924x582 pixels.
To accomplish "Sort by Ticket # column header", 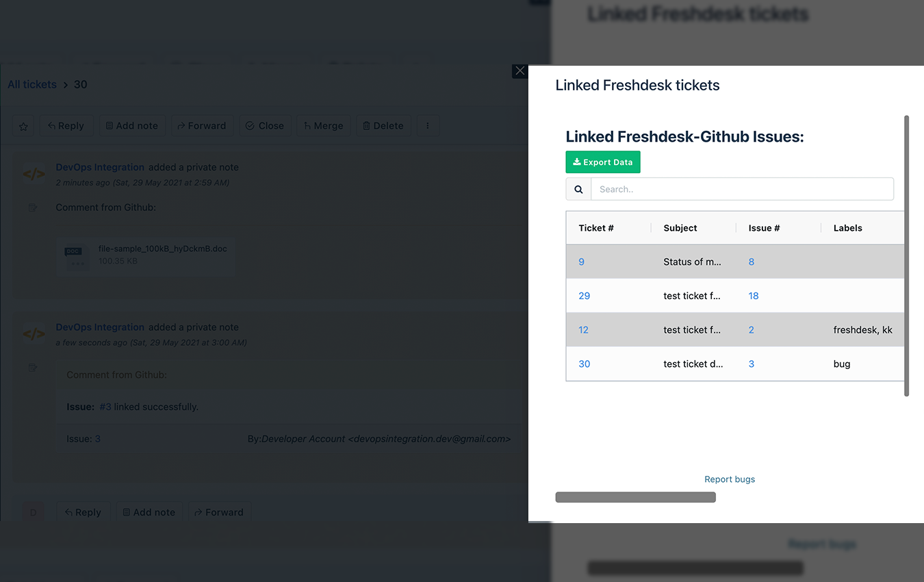I will click(596, 228).
